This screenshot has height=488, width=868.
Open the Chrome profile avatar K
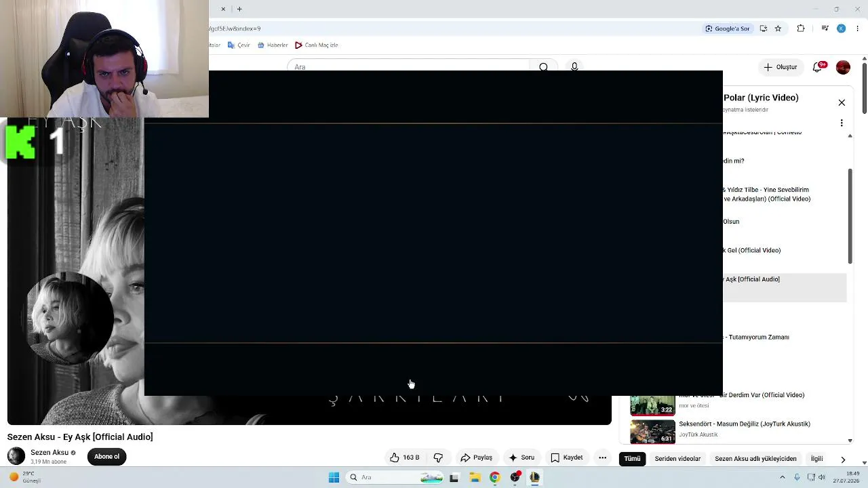point(841,28)
